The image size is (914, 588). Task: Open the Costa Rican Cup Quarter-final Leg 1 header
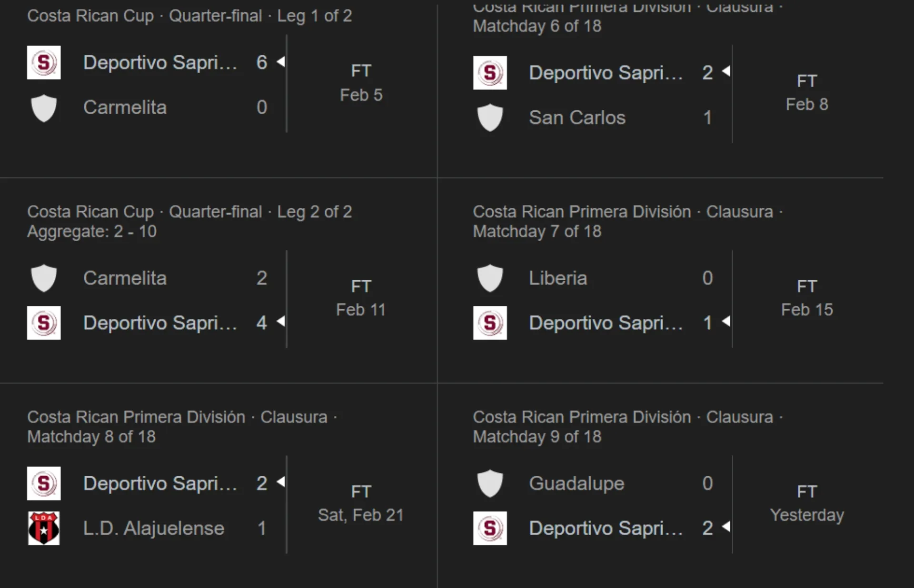pyautogui.click(x=189, y=16)
